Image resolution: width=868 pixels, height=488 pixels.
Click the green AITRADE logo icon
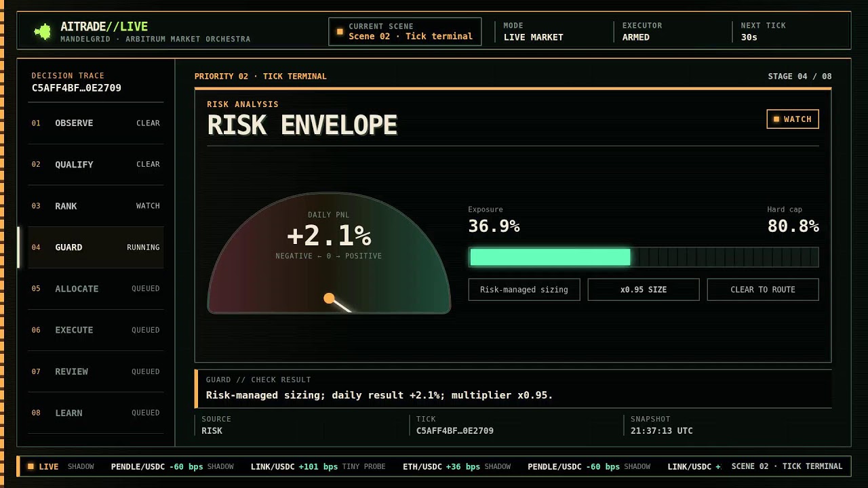pos(43,31)
